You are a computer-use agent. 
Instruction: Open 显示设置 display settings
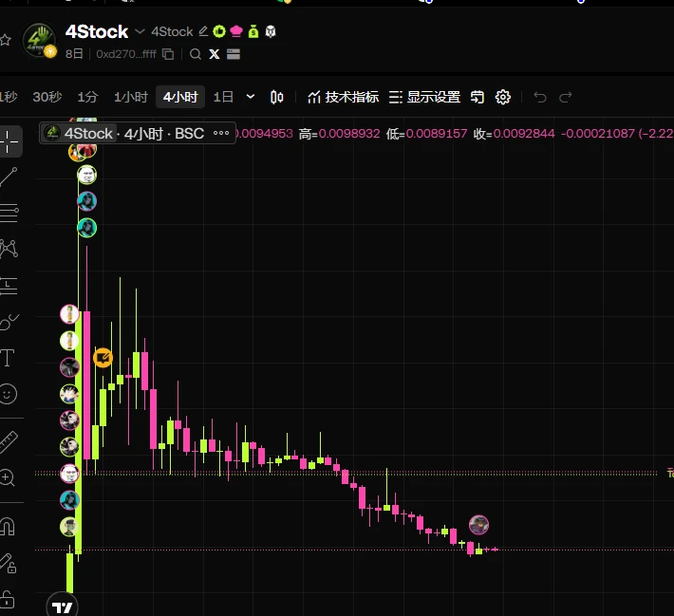tap(424, 97)
